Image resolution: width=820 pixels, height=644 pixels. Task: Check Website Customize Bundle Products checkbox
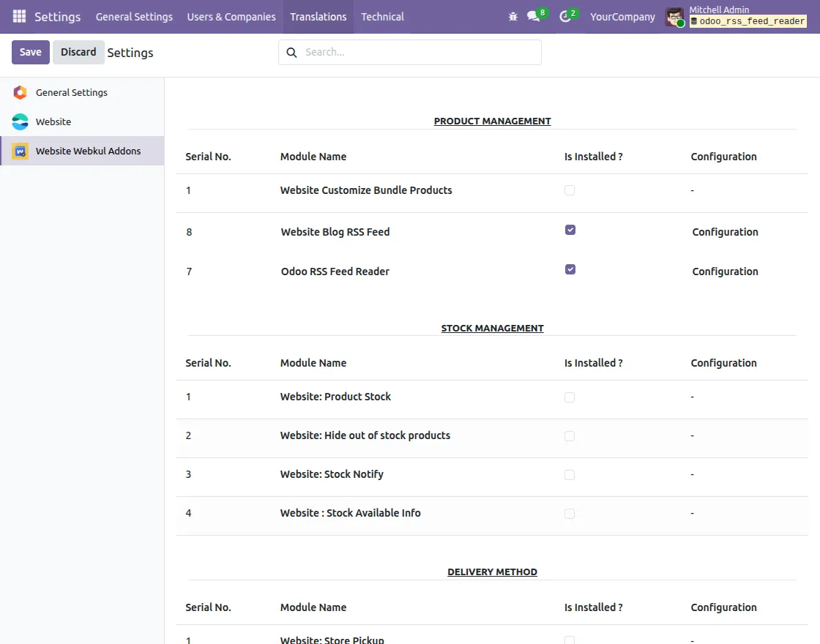pyautogui.click(x=570, y=190)
